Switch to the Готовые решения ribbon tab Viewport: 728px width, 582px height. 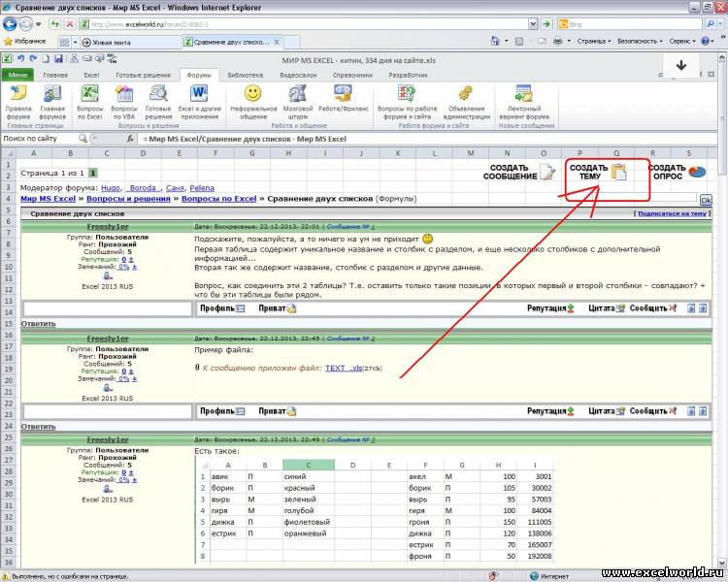point(143,75)
